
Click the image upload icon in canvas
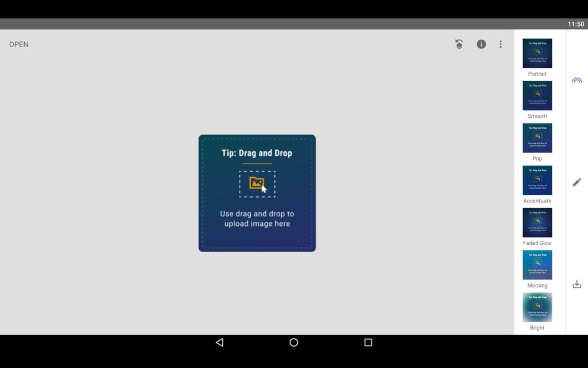[257, 183]
